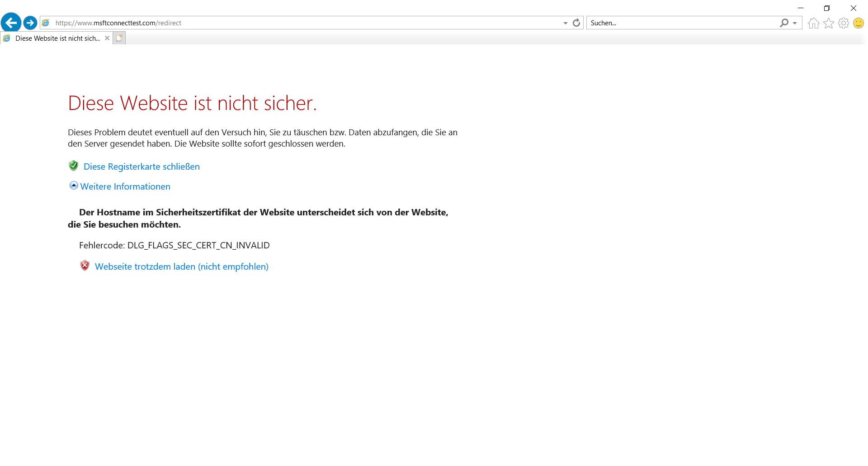Click the red shield warning icon
The width and height of the screenshot is (868, 466).
[x=85, y=266]
